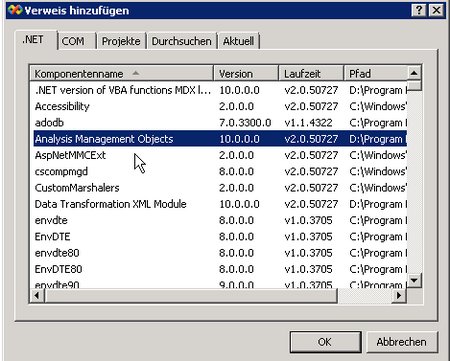Screen dimensions: 450x361
Task: Sort by Komponentenname column header
Action: click(122, 73)
